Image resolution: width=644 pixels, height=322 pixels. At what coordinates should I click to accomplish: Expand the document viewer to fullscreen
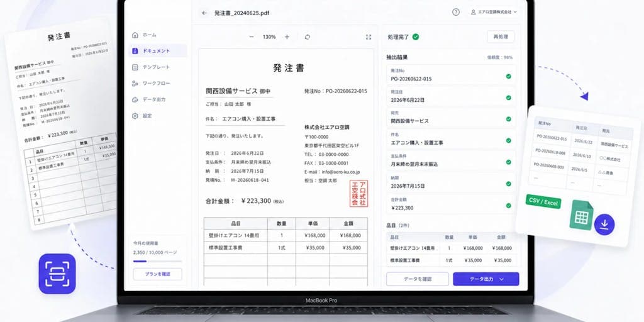pyautogui.click(x=369, y=37)
